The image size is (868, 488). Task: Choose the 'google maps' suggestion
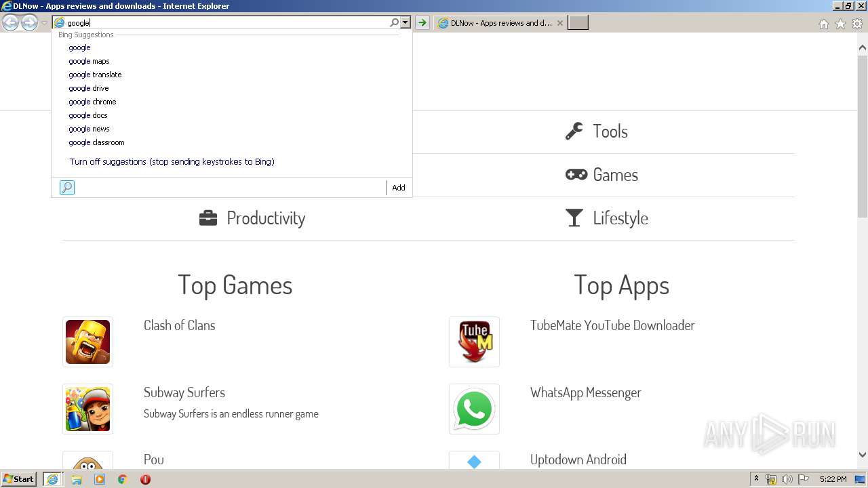233,61
